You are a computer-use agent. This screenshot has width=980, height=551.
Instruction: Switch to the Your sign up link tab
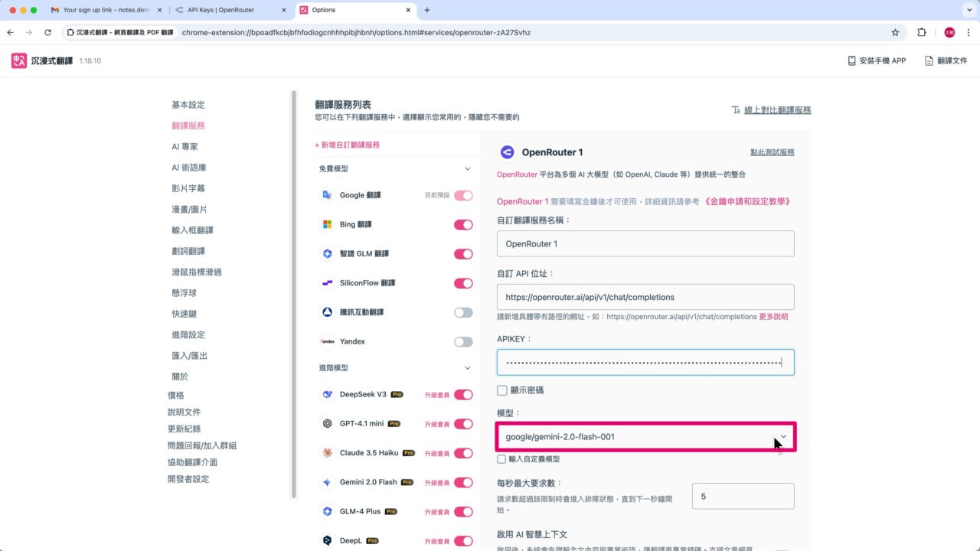(x=106, y=10)
